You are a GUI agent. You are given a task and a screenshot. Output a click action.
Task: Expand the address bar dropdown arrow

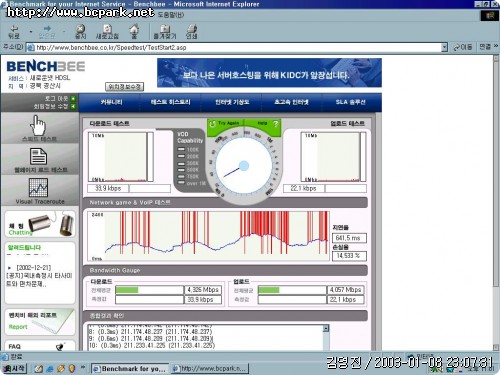coord(444,47)
